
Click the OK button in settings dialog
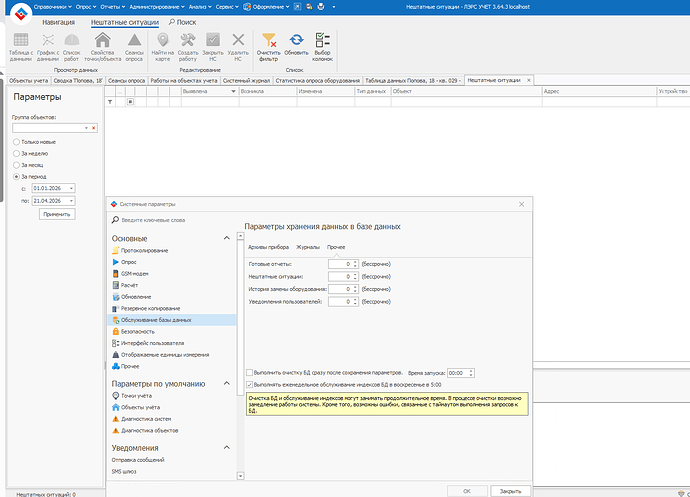pyautogui.click(x=466, y=491)
